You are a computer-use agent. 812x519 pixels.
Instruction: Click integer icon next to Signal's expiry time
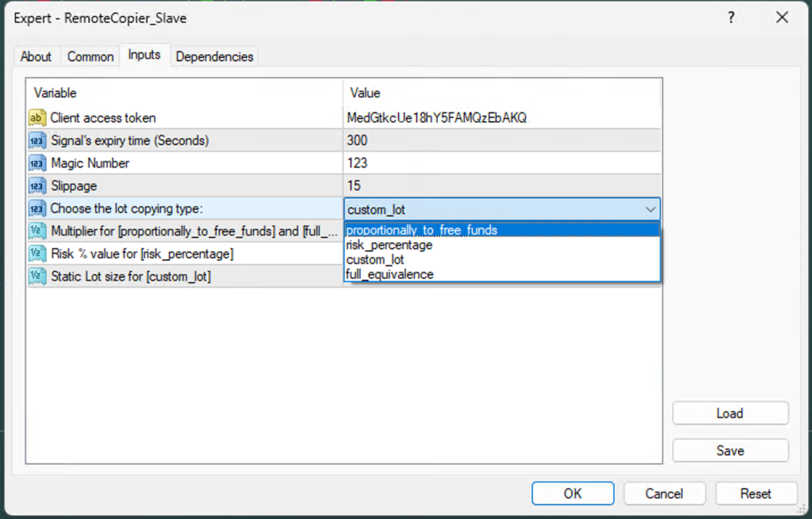click(37, 141)
